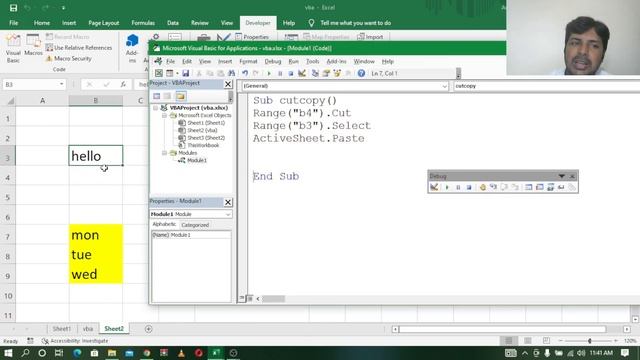640x360 pixels.
Task: Click the View Microsoft Excel icon in VBA toolbar
Action: pyautogui.click(x=158, y=73)
